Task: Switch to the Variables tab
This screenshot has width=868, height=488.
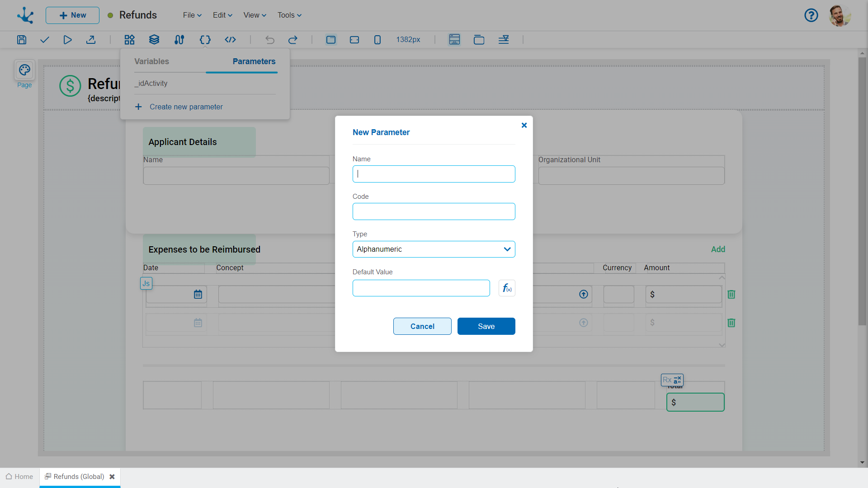Action: [151, 61]
